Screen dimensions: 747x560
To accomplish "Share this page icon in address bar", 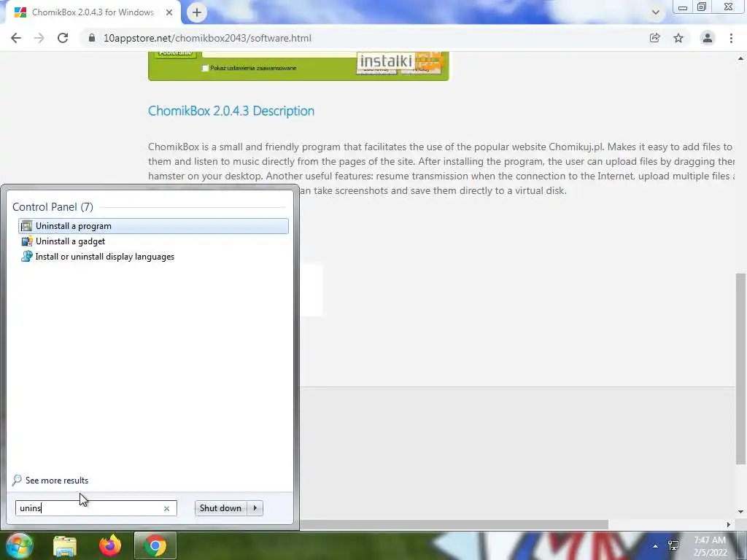I will click(x=655, y=38).
